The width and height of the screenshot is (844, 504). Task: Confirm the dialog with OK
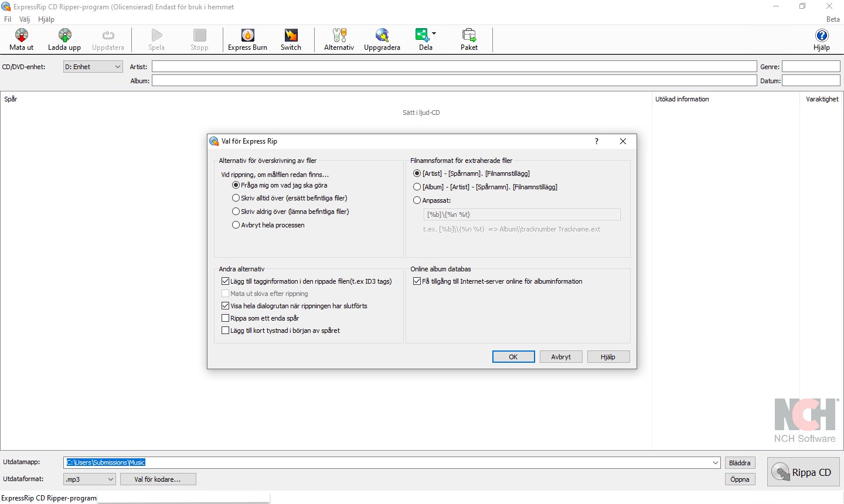[x=513, y=357]
